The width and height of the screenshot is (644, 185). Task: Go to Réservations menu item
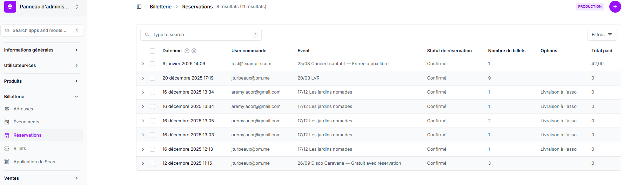point(27,135)
